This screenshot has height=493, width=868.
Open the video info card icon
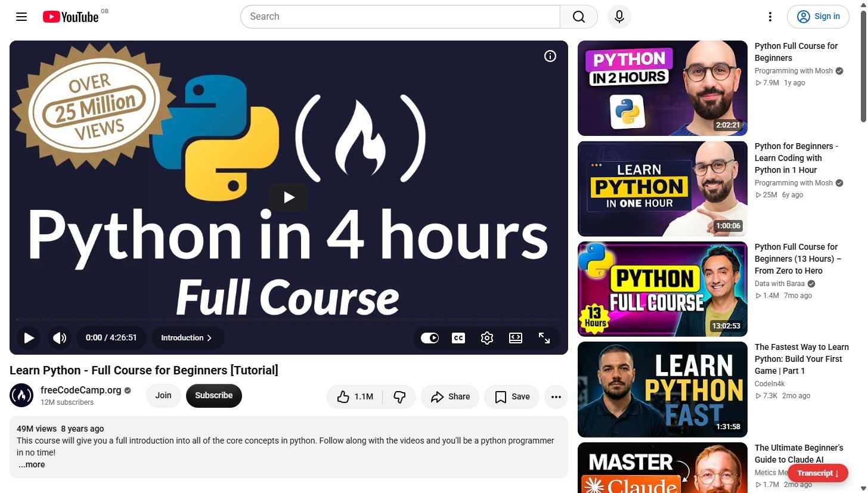550,56
